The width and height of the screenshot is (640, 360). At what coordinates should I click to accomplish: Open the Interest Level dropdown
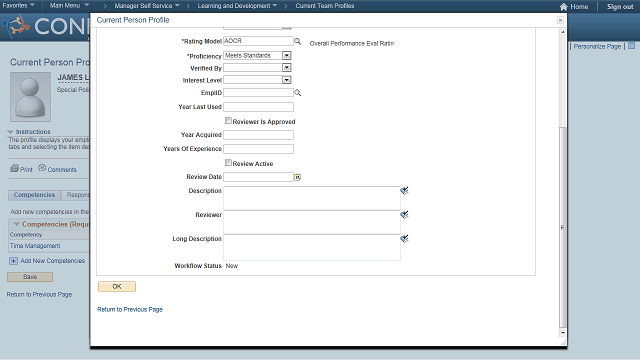287,80
